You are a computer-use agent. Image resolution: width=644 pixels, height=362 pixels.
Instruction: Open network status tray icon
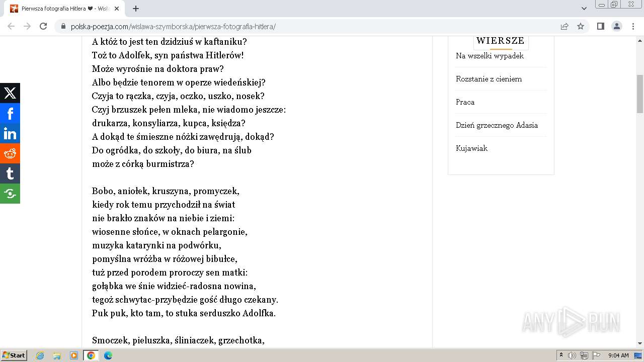pyautogui.click(x=584, y=355)
